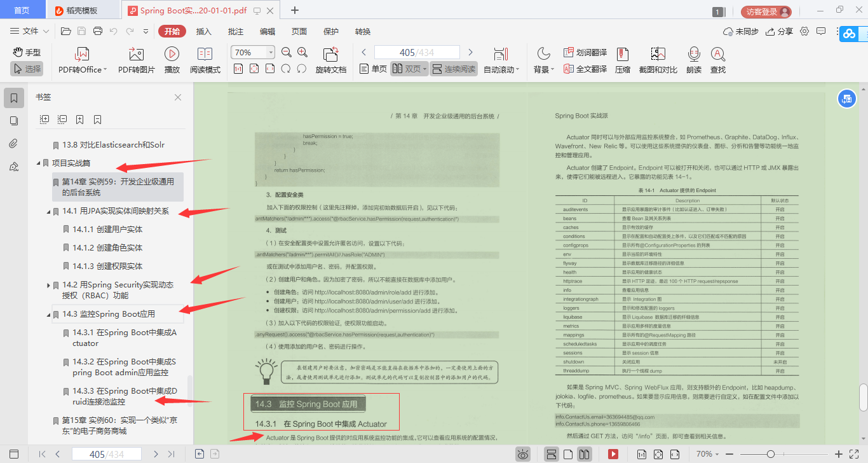Viewport: 868px width, 463px height.
Task: Collapse the 14.3 监控Spring Boot node
Action: (x=48, y=314)
